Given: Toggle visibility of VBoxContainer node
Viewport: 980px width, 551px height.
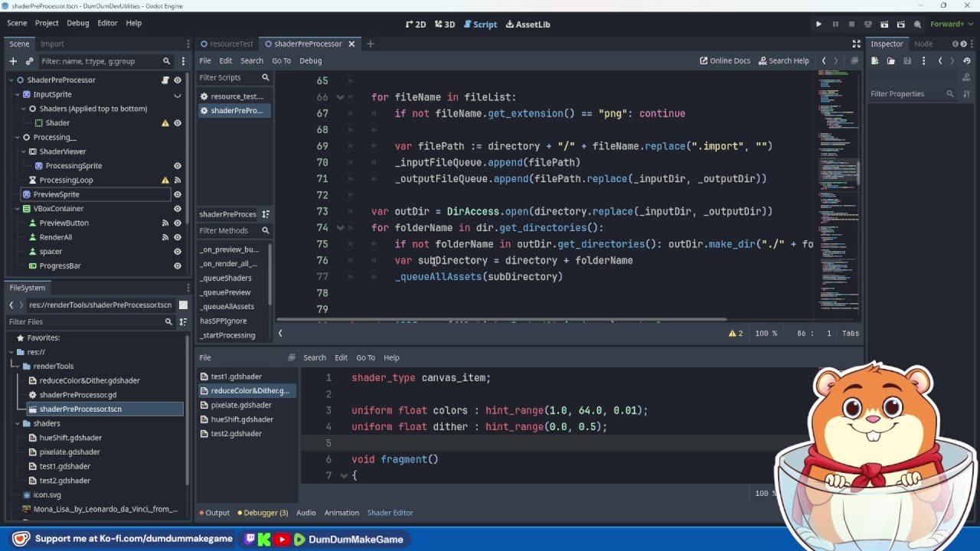Looking at the screenshot, I should [x=178, y=209].
